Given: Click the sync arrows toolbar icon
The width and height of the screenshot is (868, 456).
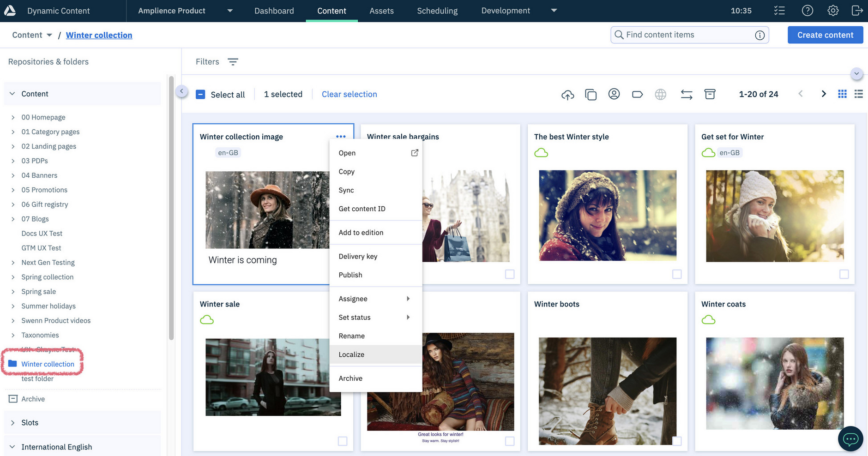Looking at the screenshot, I should coord(686,95).
